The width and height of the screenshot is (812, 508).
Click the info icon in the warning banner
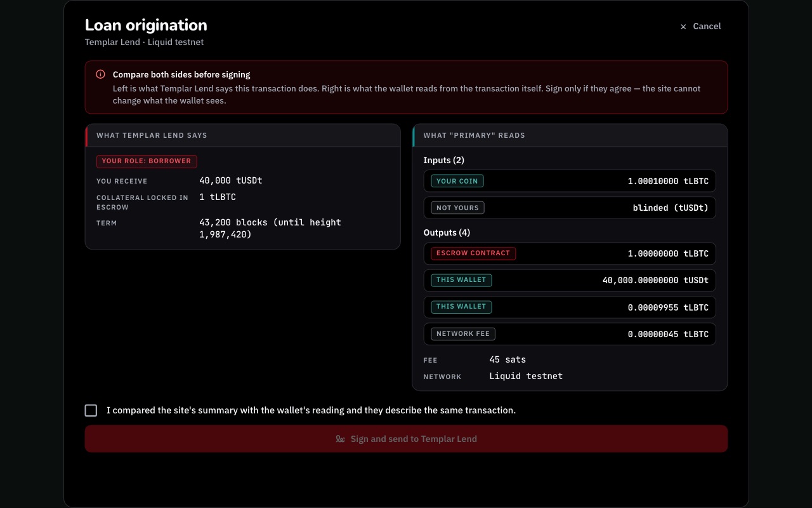(x=100, y=74)
